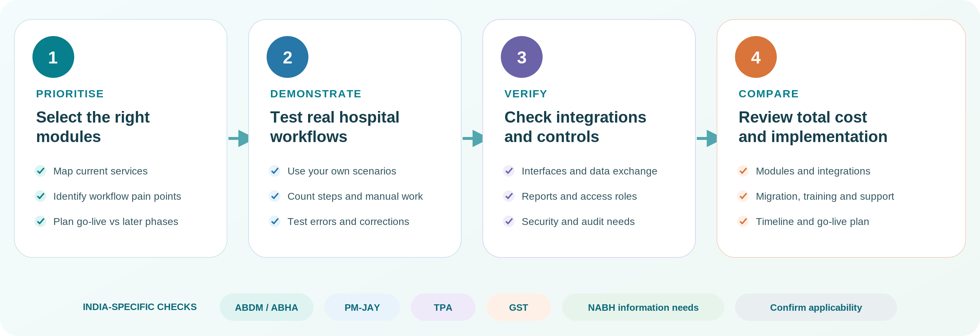Click checkmark beside Test errors and corrections
This screenshot has width=980, height=336.
coord(275,221)
